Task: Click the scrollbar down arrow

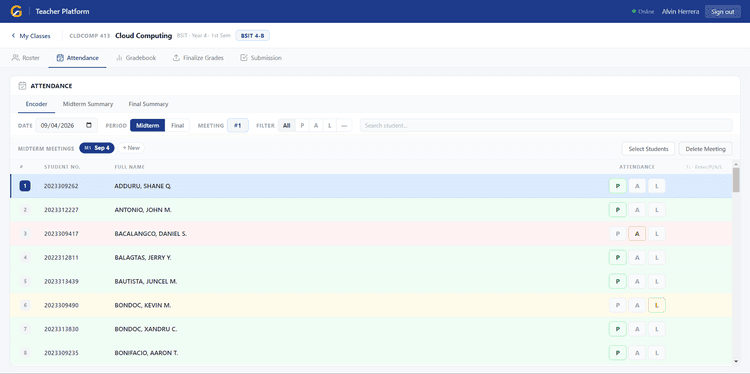Action: coord(736,362)
